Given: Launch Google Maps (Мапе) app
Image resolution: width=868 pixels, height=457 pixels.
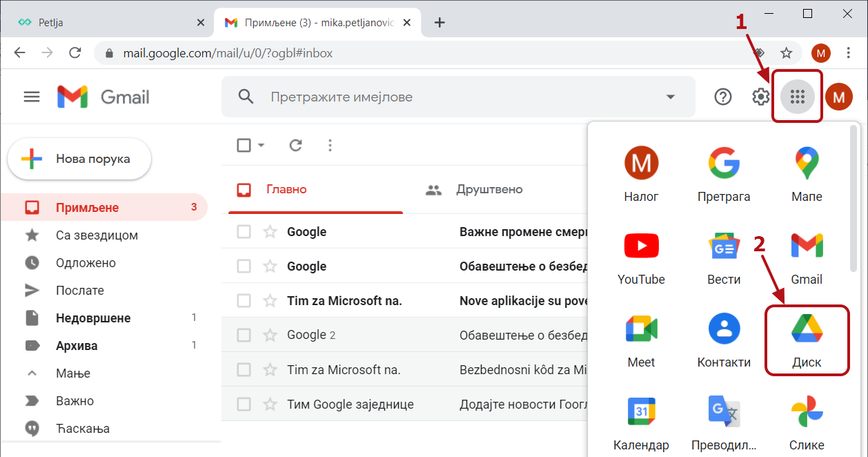Looking at the screenshot, I should [x=807, y=175].
